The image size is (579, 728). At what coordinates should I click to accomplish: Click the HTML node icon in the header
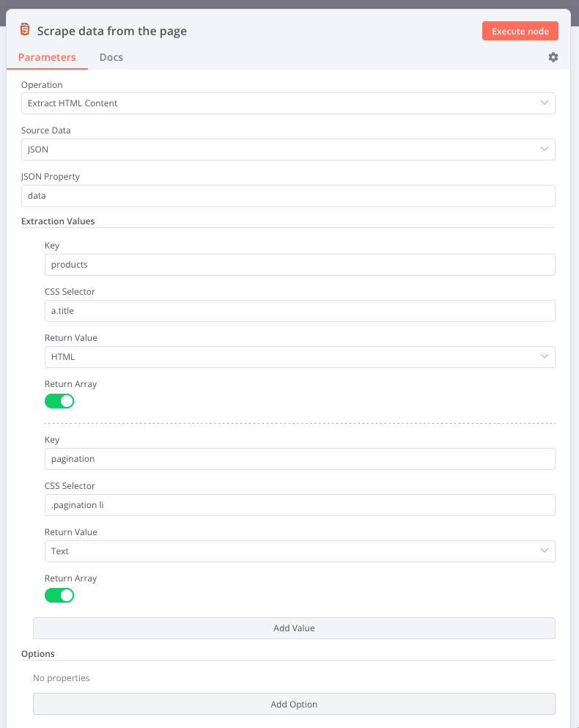25,30
